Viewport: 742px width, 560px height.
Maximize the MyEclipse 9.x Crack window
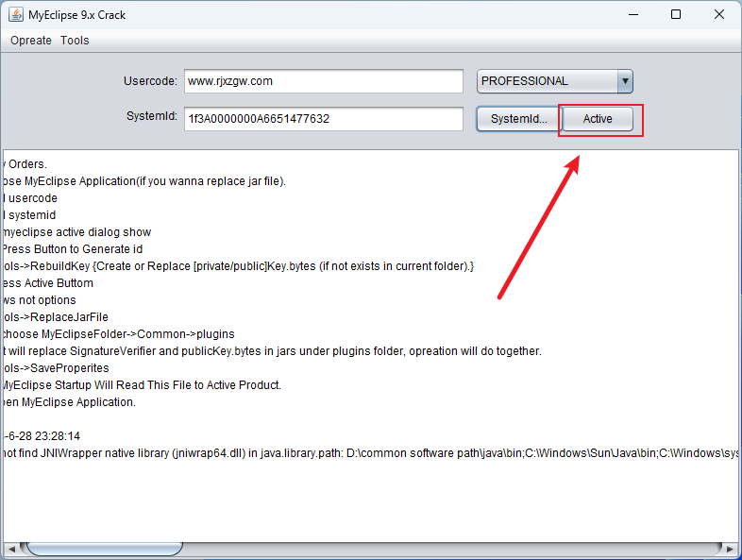(x=676, y=15)
